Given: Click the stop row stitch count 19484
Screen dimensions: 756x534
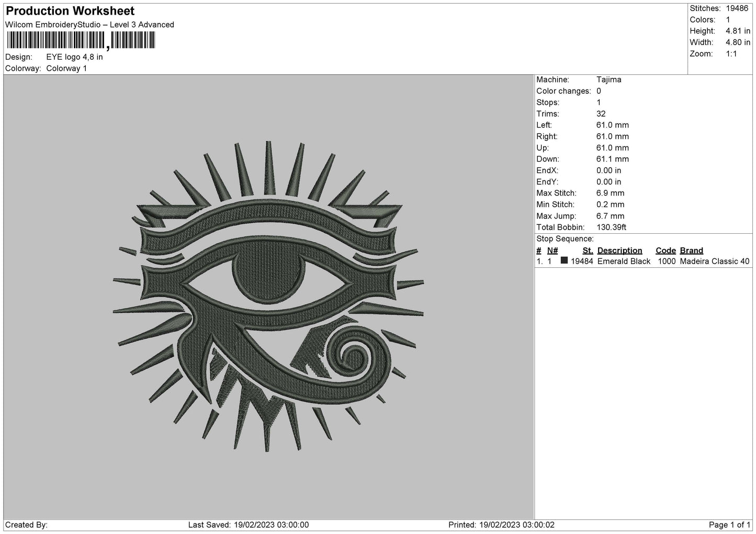Looking at the screenshot, I should pyautogui.click(x=582, y=262).
